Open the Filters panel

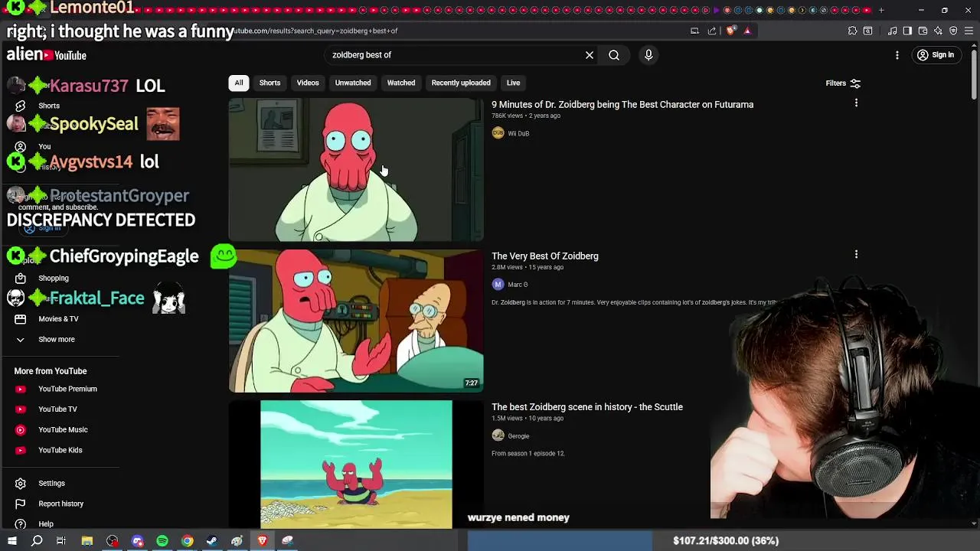click(843, 83)
